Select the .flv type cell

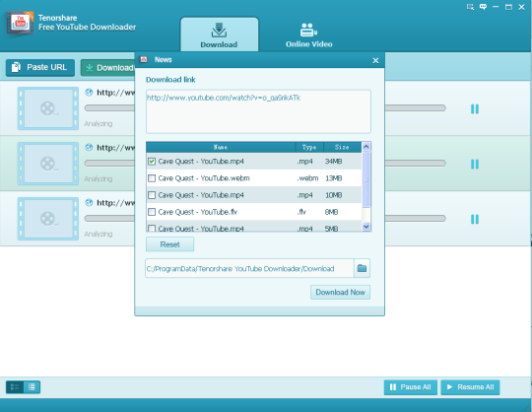click(301, 212)
